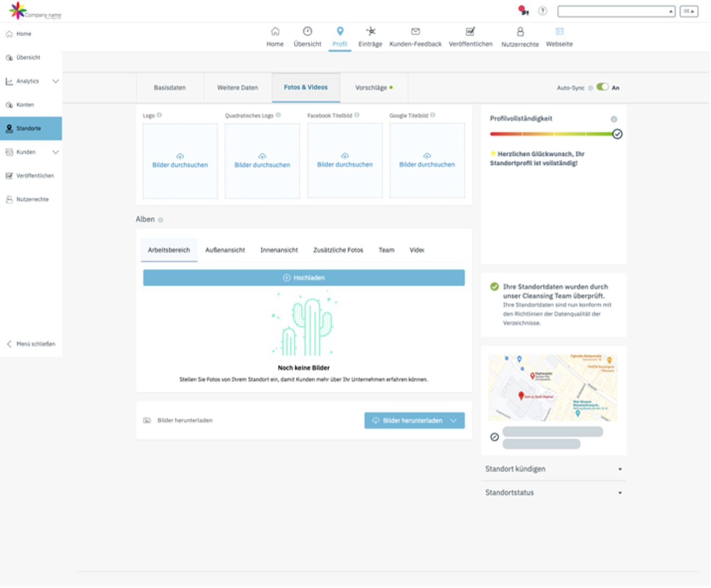The width and height of the screenshot is (711, 588).
Task: Select Arbeitsbereich album tab
Action: click(x=169, y=251)
